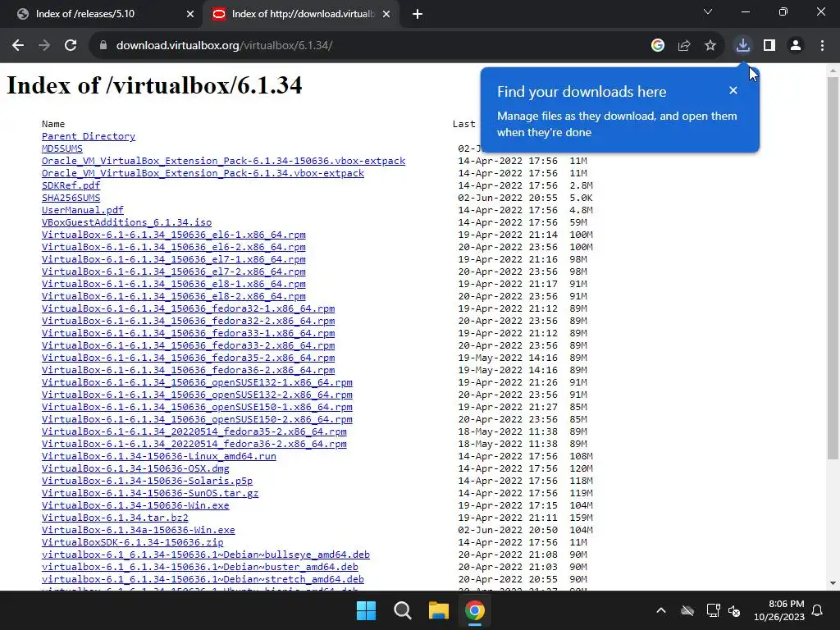View site information via lock icon

tap(103, 46)
